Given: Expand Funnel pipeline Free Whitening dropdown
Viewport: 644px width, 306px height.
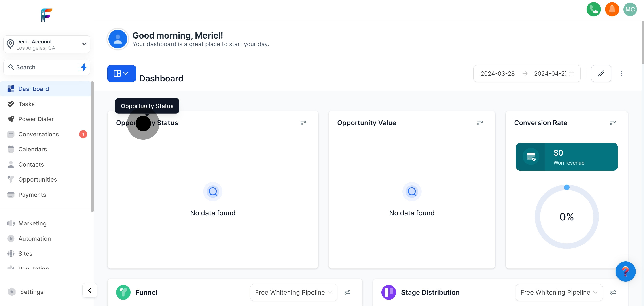Looking at the screenshot, I should click(x=293, y=292).
